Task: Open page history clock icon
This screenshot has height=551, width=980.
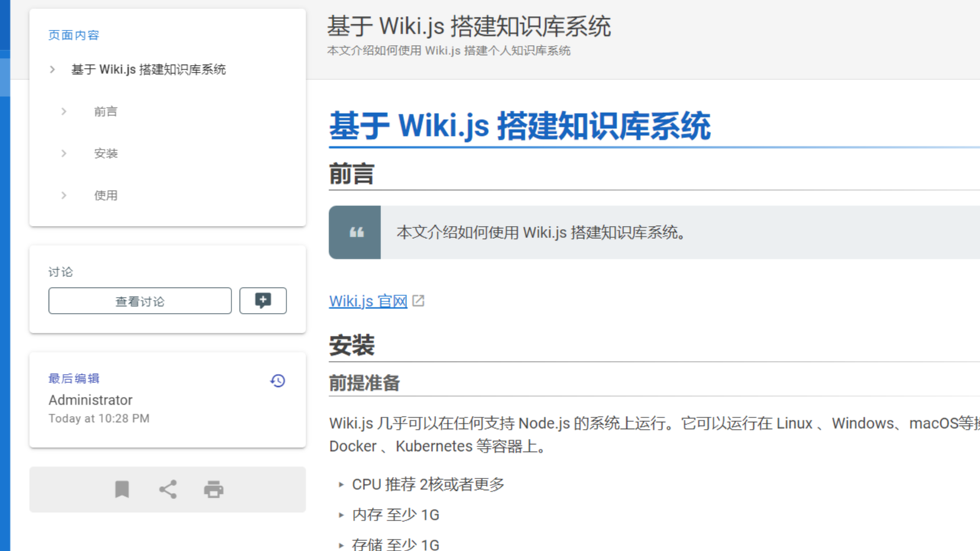Action: [x=278, y=380]
